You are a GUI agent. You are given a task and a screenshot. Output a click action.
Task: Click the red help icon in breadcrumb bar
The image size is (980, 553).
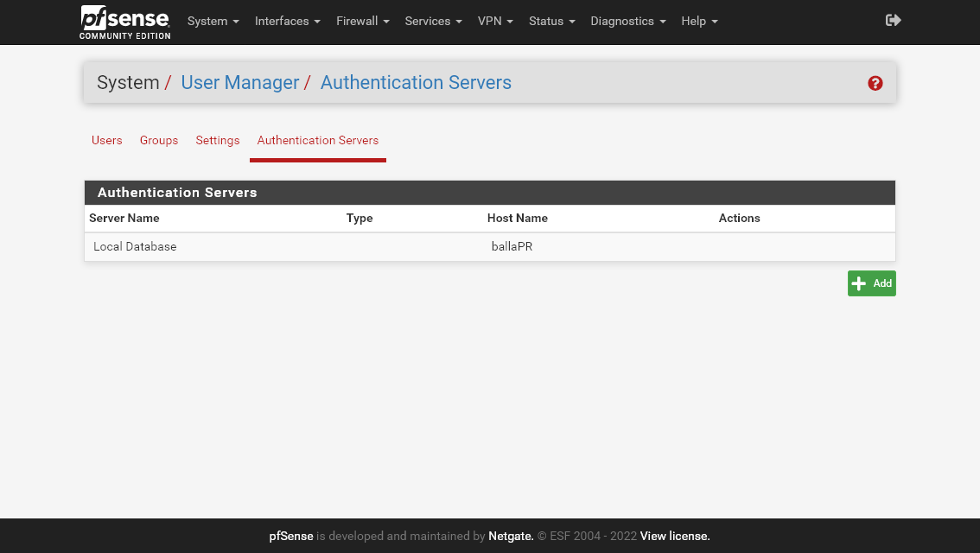click(x=875, y=83)
